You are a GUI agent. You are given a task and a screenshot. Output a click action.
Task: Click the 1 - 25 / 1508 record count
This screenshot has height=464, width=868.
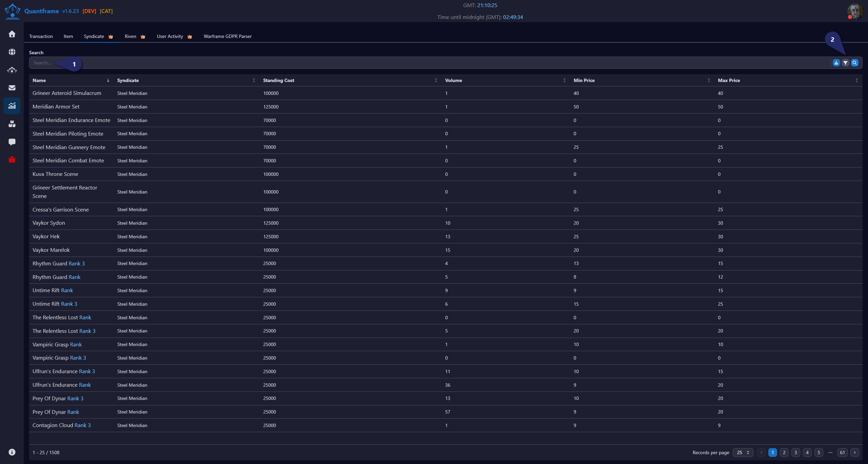(x=46, y=452)
